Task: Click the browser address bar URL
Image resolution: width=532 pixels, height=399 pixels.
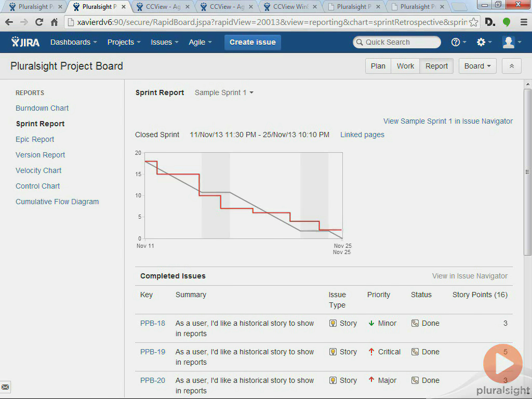Action: click(x=271, y=22)
